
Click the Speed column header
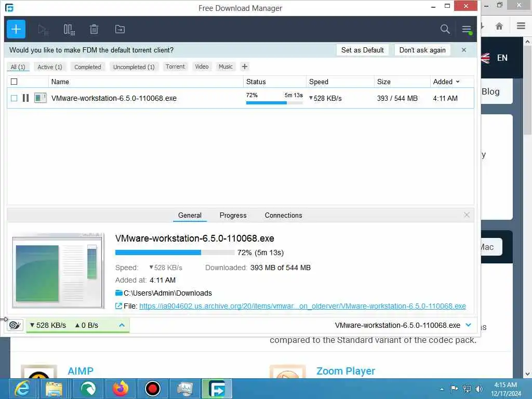340,82
